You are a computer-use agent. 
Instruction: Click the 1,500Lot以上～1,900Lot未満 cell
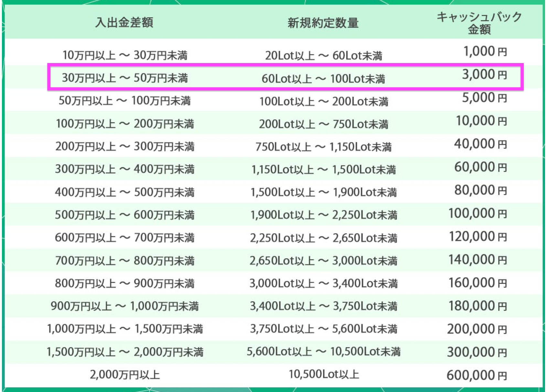tap(323, 192)
